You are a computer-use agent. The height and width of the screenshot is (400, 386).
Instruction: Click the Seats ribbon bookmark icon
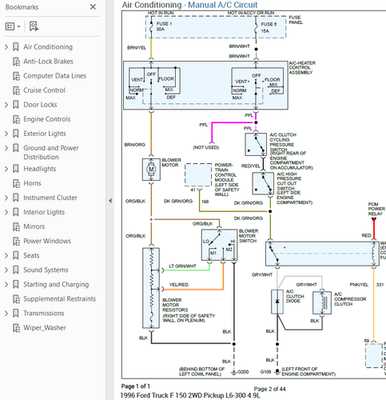tap(16, 256)
